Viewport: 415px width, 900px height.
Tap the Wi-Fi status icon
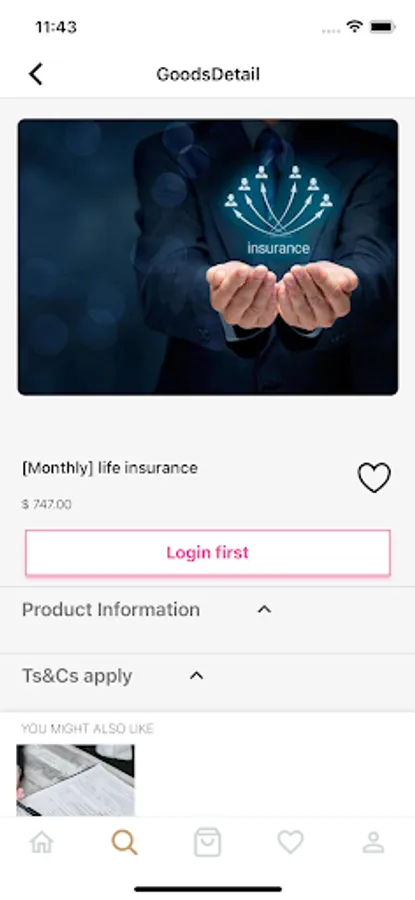pyautogui.click(x=355, y=26)
